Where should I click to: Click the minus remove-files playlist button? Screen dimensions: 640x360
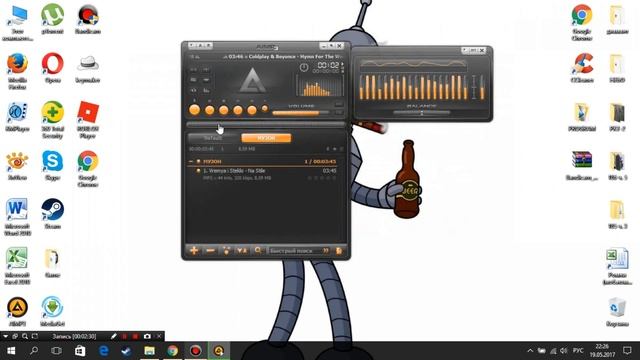tap(210, 250)
